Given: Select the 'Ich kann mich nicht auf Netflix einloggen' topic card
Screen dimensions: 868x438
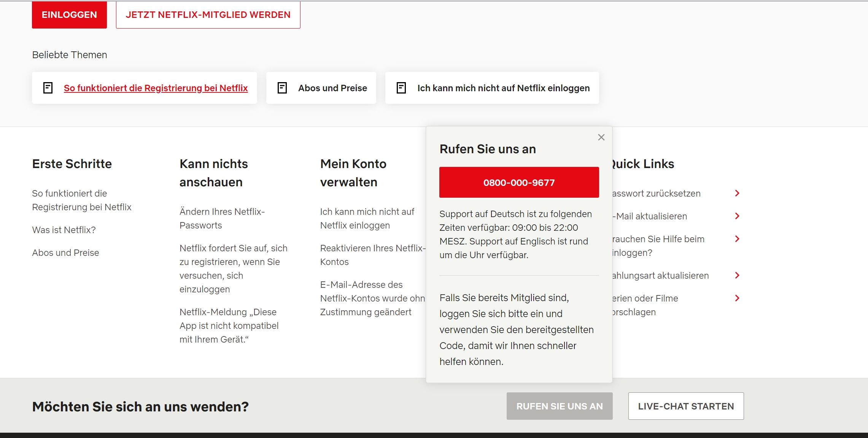Looking at the screenshot, I should click(x=503, y=88).
